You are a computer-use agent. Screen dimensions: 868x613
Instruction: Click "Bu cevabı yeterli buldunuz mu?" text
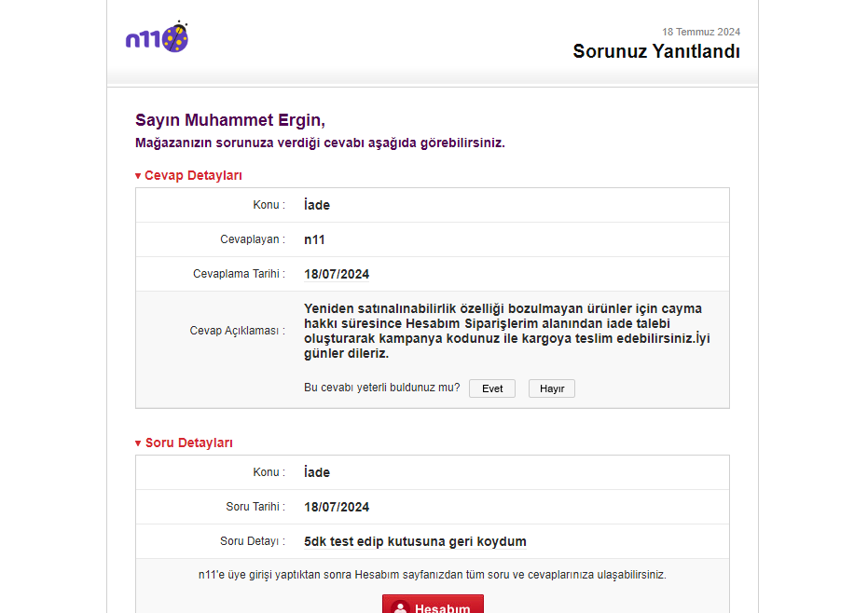382,388
